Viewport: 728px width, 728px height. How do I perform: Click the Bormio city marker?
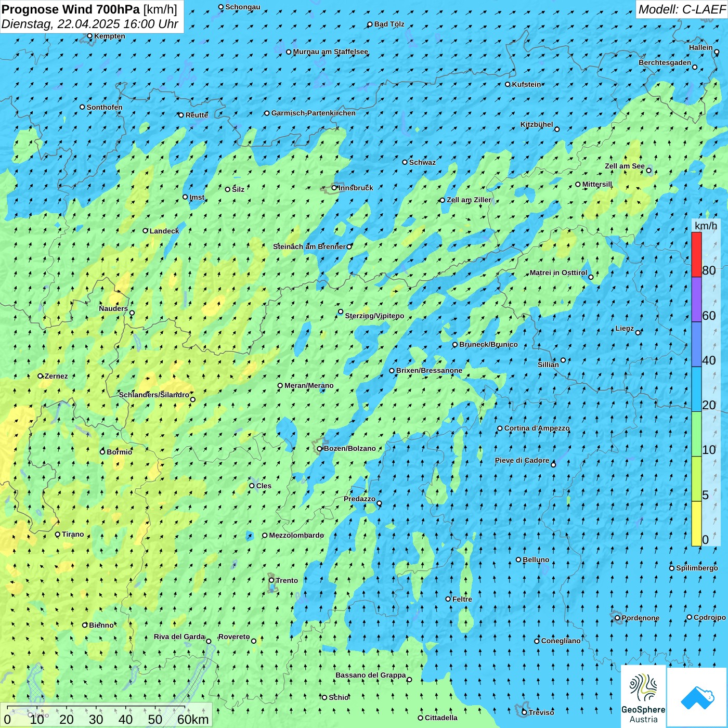102,452
